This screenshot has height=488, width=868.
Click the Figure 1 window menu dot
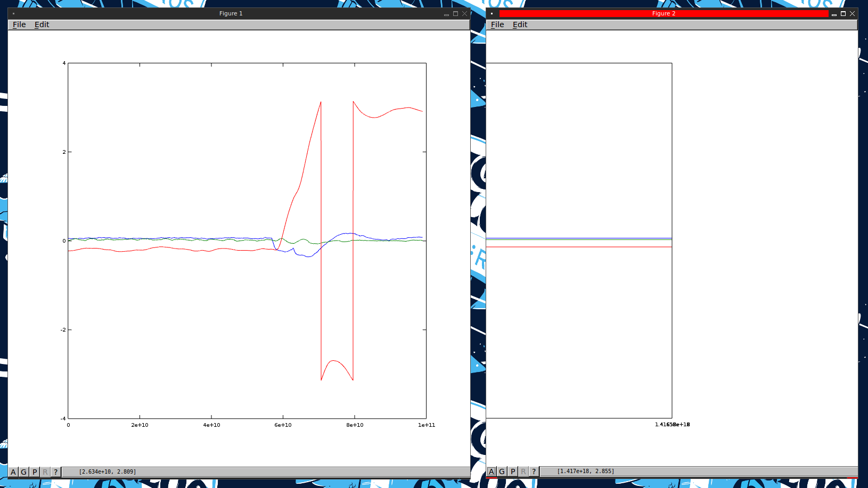click(x=13, y=13)
